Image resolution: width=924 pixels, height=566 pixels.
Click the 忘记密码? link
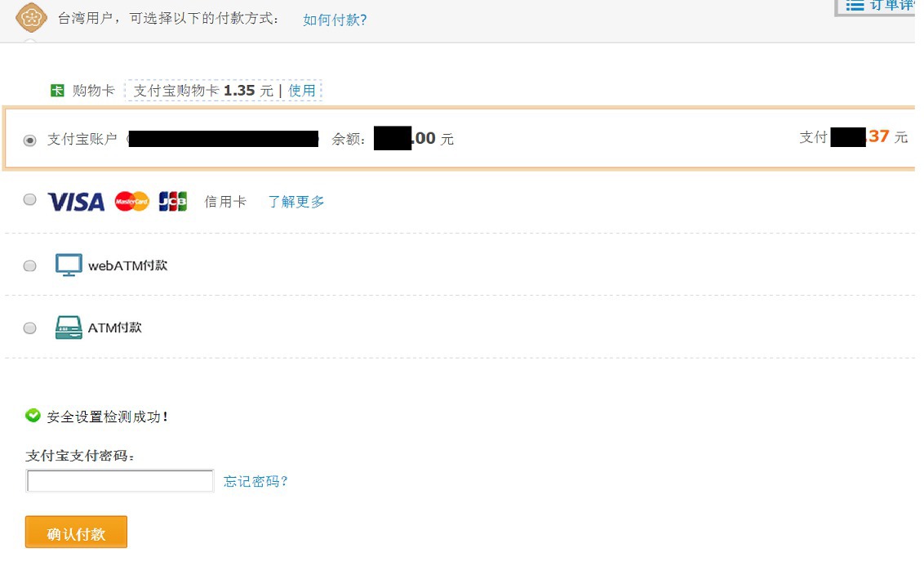tap(255, 481)
